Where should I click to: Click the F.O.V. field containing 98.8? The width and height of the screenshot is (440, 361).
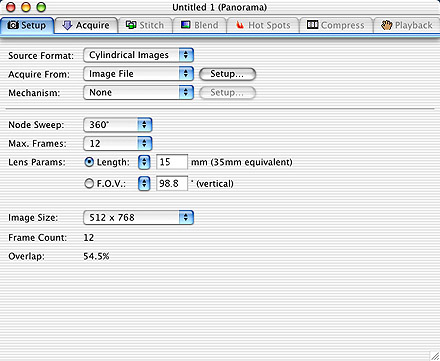click(x=172, y=183)
